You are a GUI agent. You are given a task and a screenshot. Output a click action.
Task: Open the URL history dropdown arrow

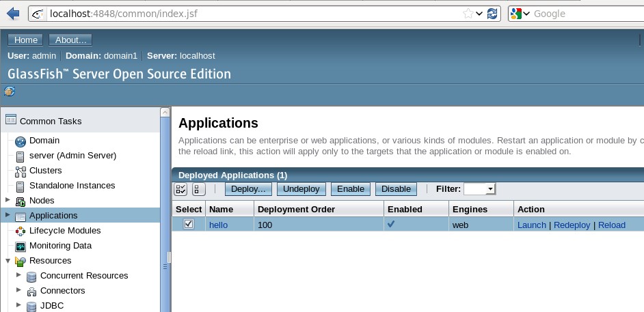click(x=479, y=14)
